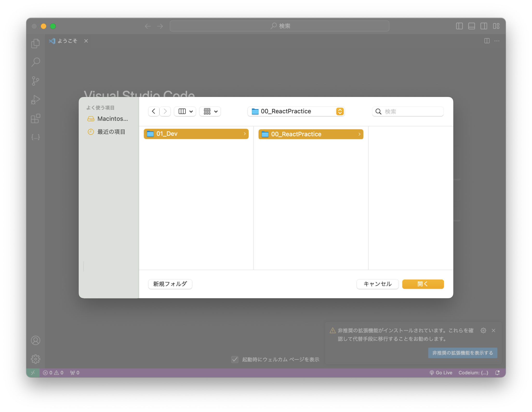Toggle the bottom panel layout button

471,26
